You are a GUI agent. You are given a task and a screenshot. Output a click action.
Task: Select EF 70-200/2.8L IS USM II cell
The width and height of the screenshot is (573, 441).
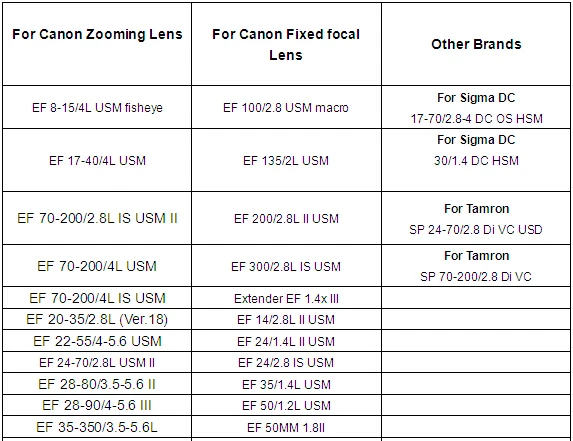tap(97, 218)
